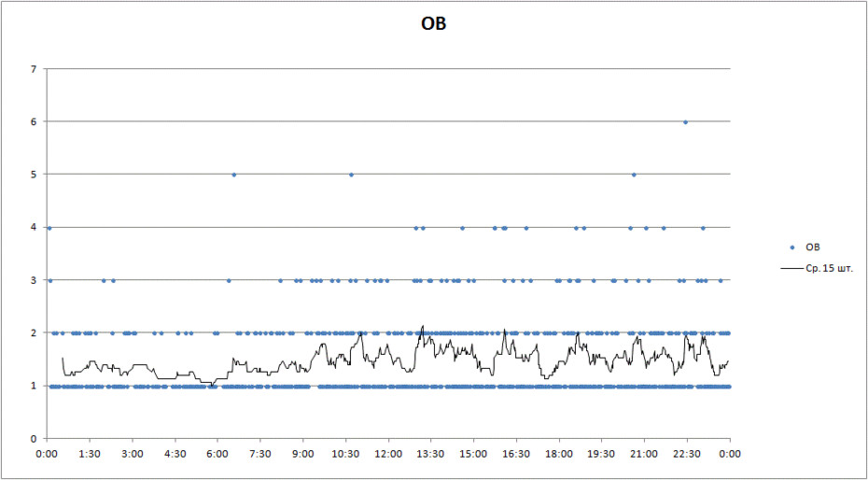Click the 21:00 x-axis label
This screenshot has height=480, width=868.
pyautogui.click(x=644, y=454)
